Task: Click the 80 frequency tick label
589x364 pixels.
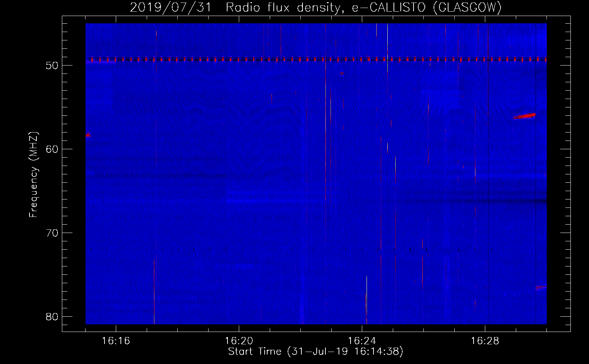Action: [x=52, y=317]
